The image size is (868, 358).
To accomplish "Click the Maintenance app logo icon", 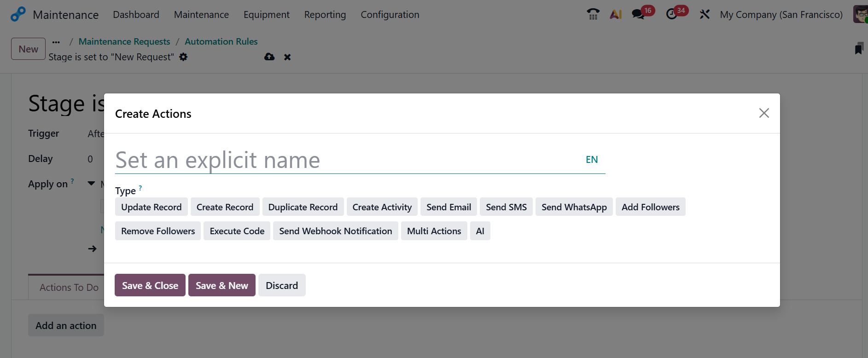I will click(18, 14).
